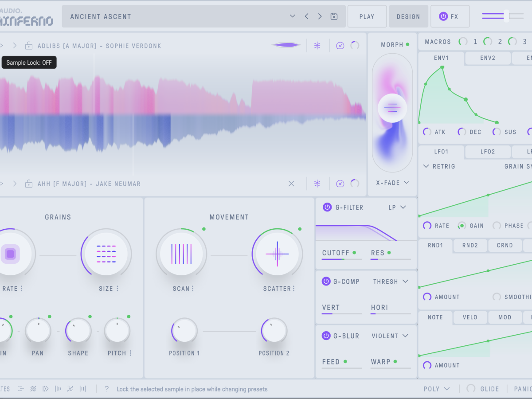
Task: Open the VIOLENT blur type dropdown
Action: click(x=390, y=336)
